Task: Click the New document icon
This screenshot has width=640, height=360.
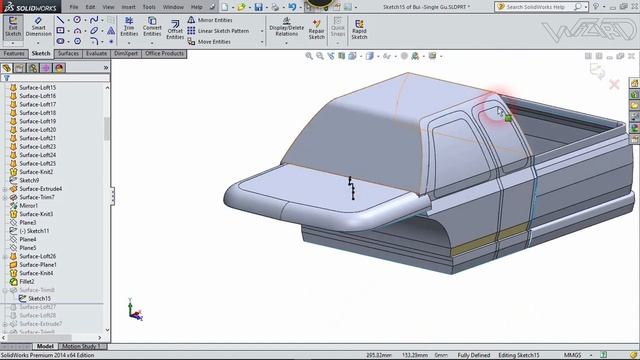Action: [225, 7]
